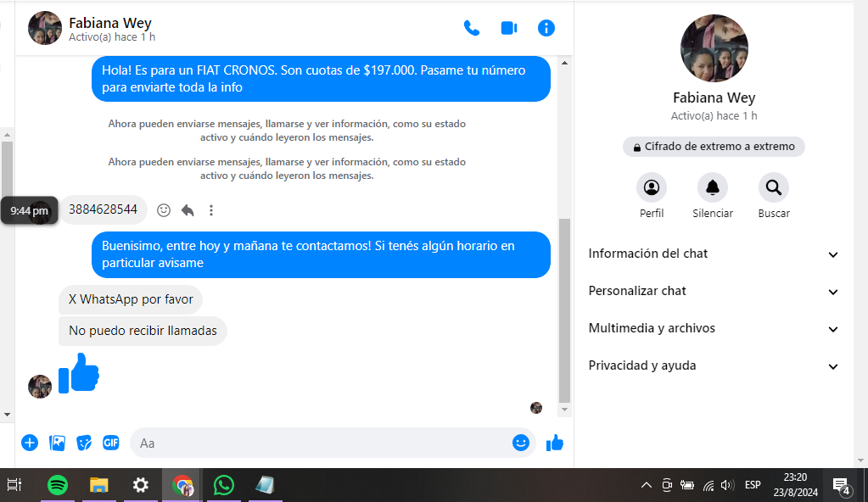
Task: Expand Multimedia y archivos section
Action: 714,328
